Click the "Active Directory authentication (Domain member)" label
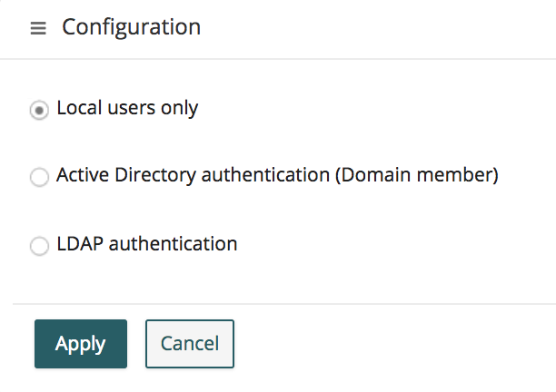Viewport: 556px width, 392px height. (x=277, y=176)
